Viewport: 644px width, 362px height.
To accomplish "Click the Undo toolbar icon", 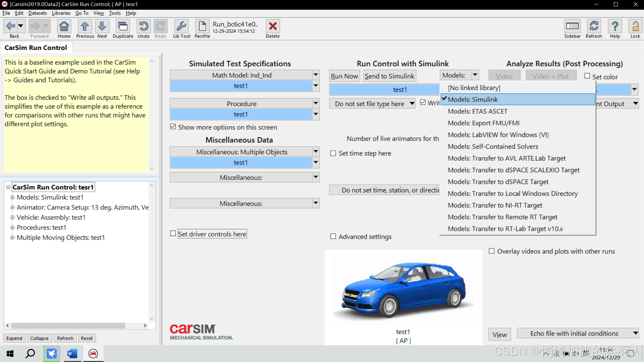I will click(x=144, y=26).
